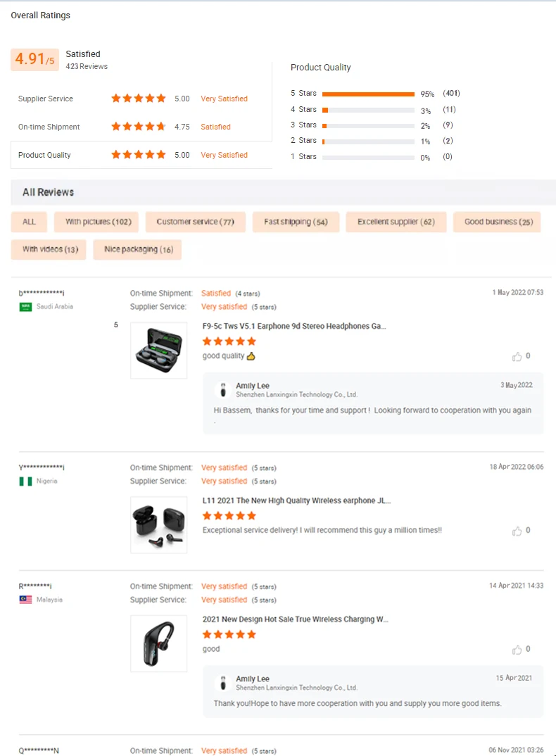Screen dimensions: 556x756
Task: Click Amily Lee's avatar in 15 Apr reply
Action: pos(223,683)
